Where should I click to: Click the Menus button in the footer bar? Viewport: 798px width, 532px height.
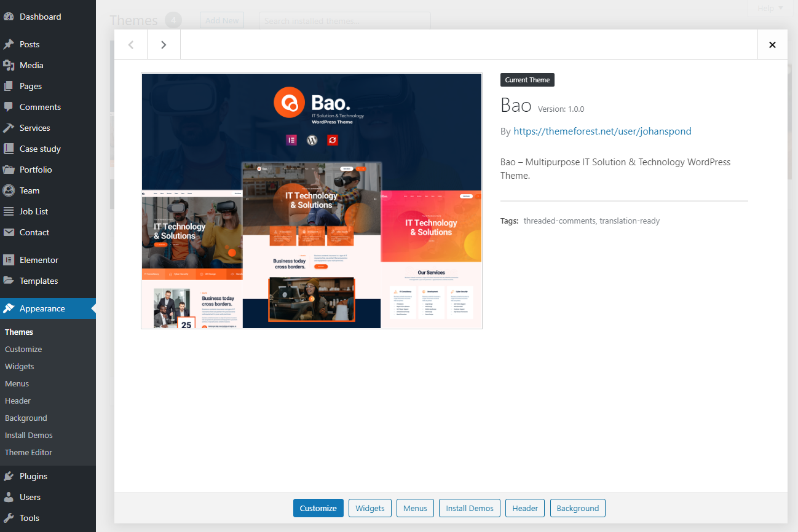416,508
